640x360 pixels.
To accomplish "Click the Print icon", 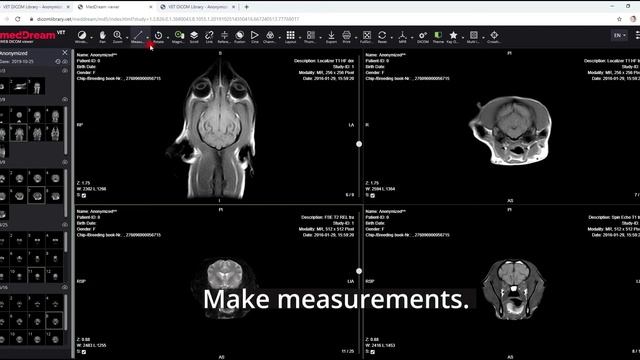I will pos(347,36).
